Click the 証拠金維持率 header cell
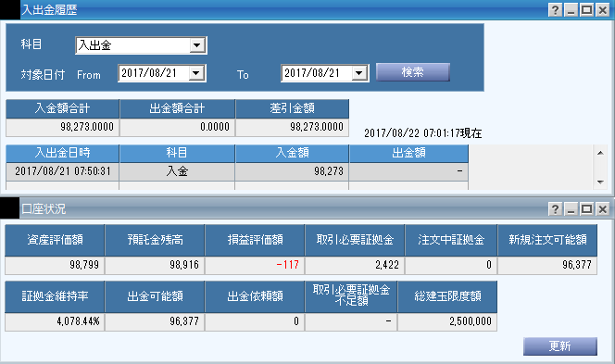The image size is (615, 364). point(55,296)
